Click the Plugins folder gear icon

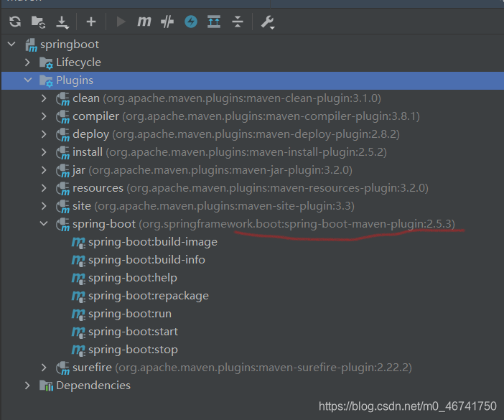click(x=46, y=80)
